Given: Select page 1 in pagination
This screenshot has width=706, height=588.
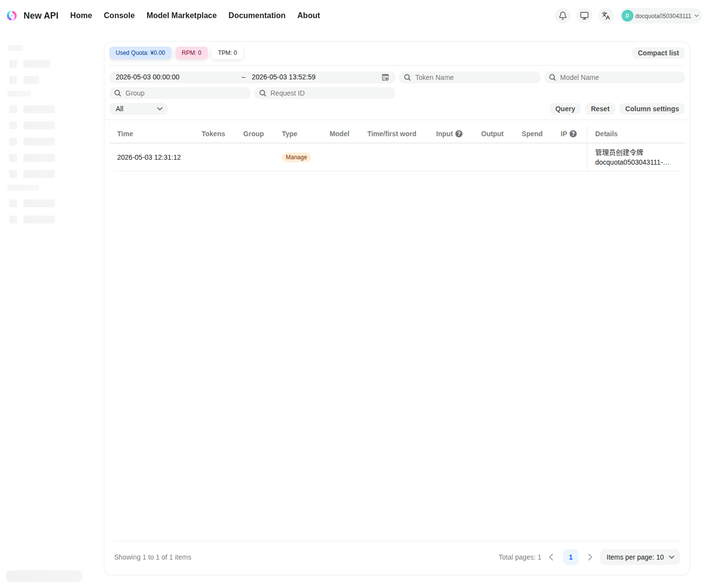Looking at the screenshot, I should click(571, 557).
